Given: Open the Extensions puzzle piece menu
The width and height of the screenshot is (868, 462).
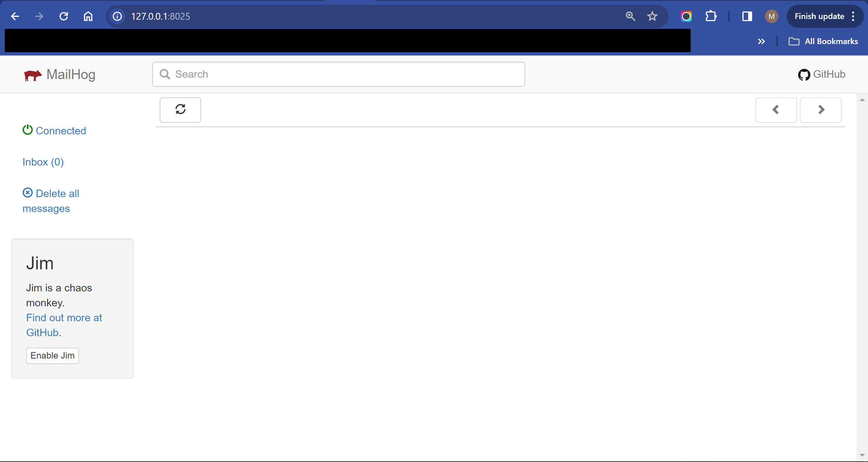Looking at the screenshot, I should click(x=711, y=16).
